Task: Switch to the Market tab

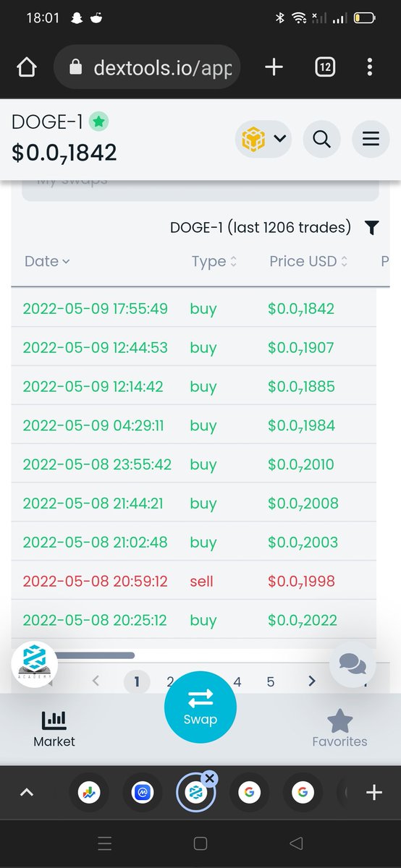Action: pos(54,728)
